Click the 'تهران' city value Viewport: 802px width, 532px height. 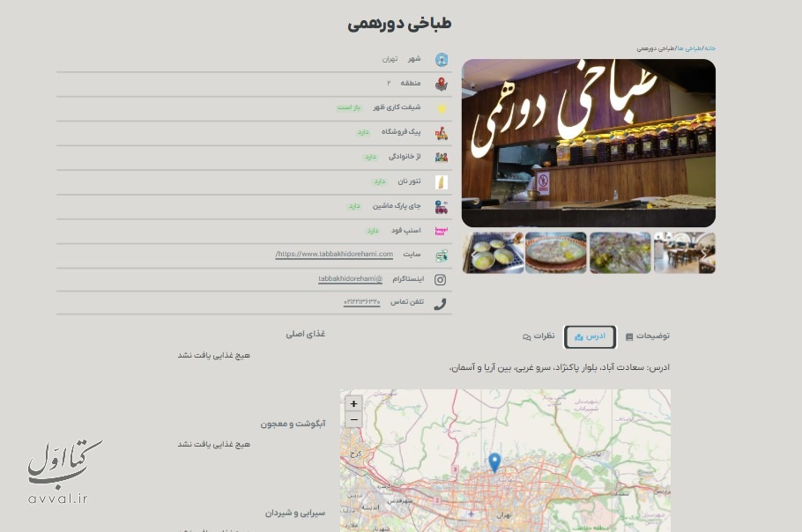click(390, 59)
